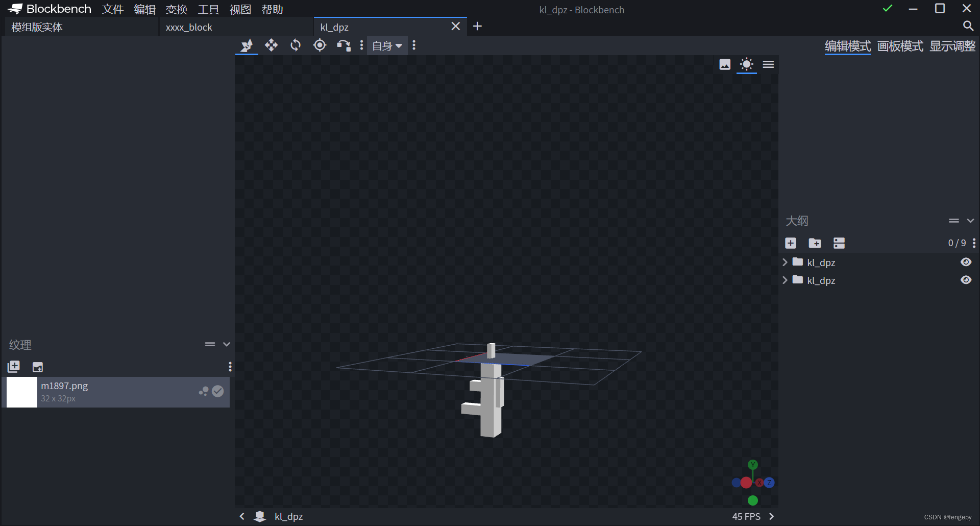980x526 pixels.
Task: Select the Vertex Snap tool
Action: click(344, 46)
